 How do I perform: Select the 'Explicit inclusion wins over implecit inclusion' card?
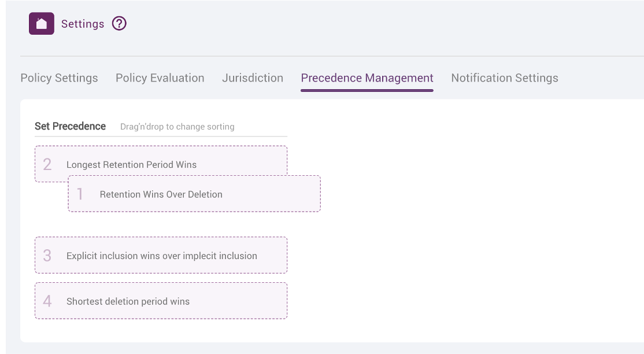pyautogui.click(x=161, y=255)
